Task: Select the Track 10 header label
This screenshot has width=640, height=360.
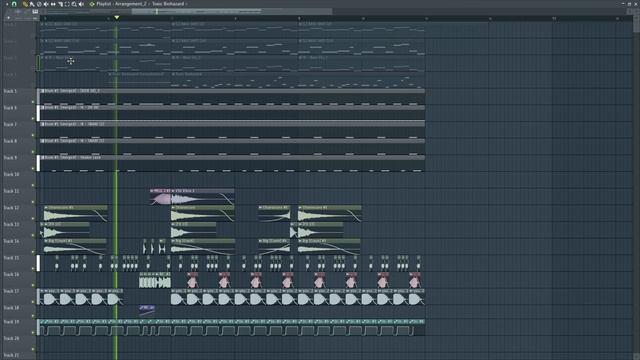Action: pos(11,174)
